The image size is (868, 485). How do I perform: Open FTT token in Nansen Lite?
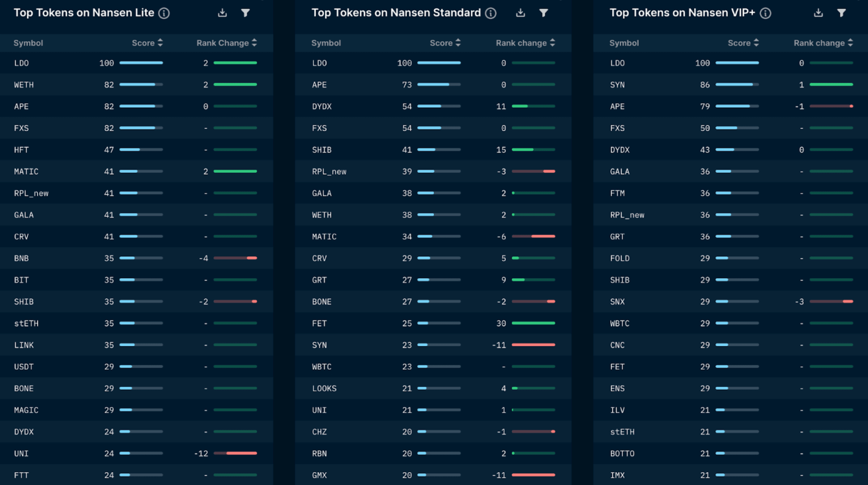click(21, 475)
